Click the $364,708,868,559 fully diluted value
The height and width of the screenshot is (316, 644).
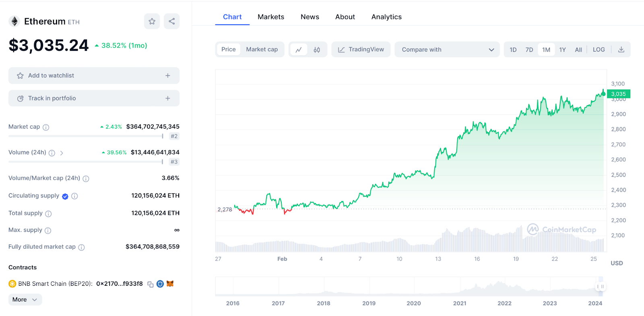pos(153,247)
